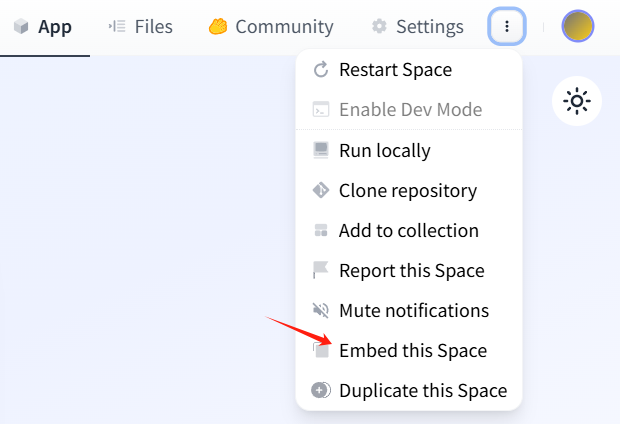Click the Settings gear icon
This screenshot has height=424, width=620.
(379, 27)
